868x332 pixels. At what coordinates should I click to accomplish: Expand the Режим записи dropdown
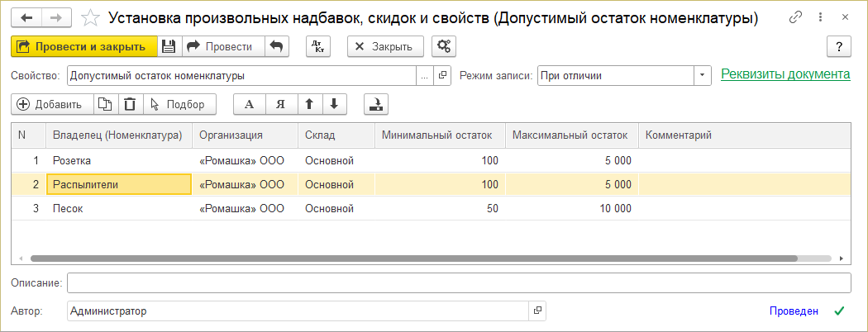pos(703,76)
